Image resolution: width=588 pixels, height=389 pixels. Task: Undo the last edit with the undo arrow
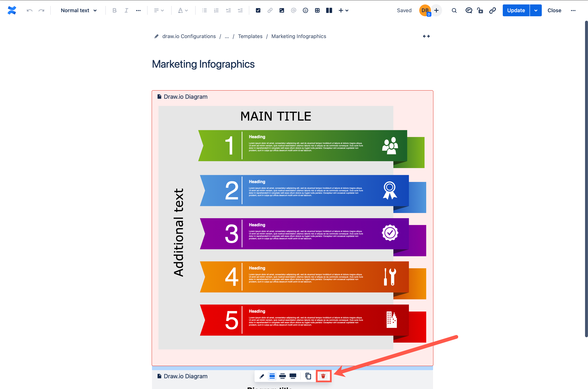click(x=29, y=10)
